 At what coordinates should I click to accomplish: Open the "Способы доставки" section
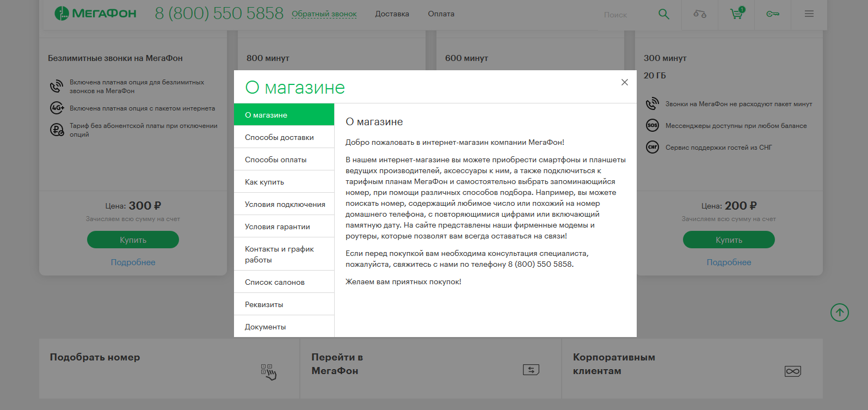coord(284,137)
